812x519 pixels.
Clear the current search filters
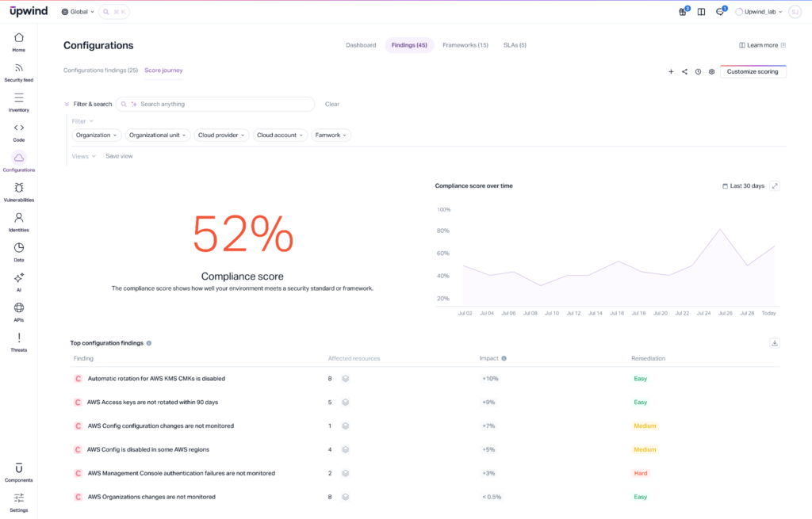click(x=331, y=104)
